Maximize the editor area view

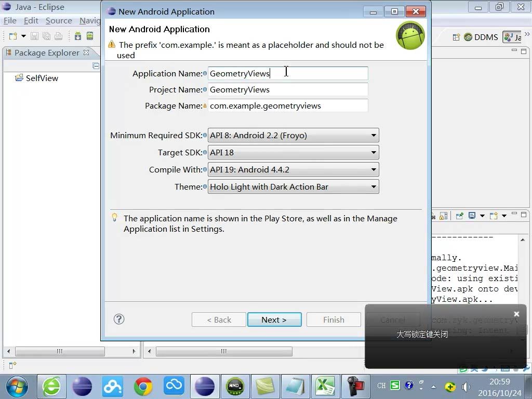point(524,51)
